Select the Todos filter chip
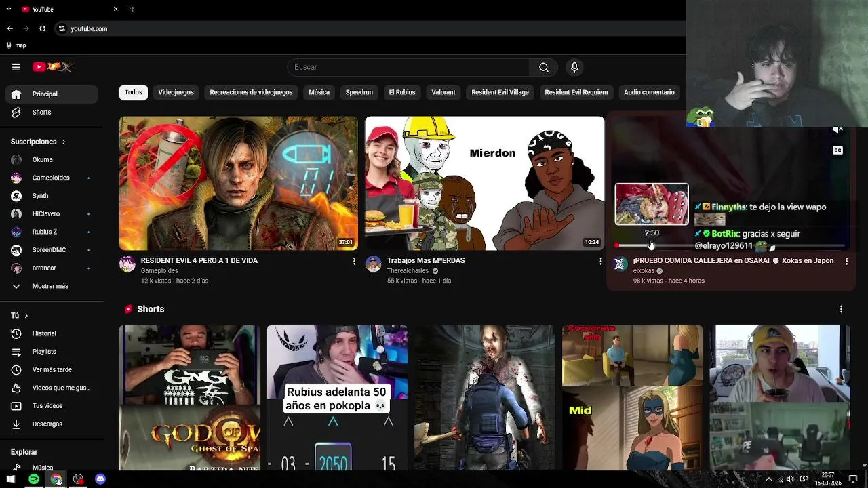The image size is (868, 488). tap(134, 92)
